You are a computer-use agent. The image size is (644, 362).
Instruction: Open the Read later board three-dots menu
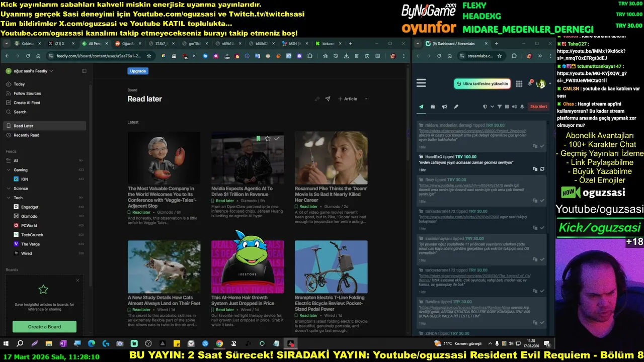tap(366, 99)
